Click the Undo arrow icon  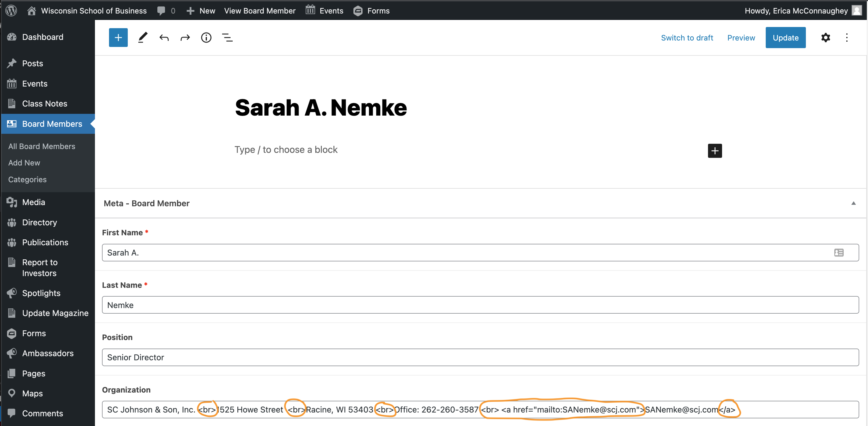click(164, 38)
